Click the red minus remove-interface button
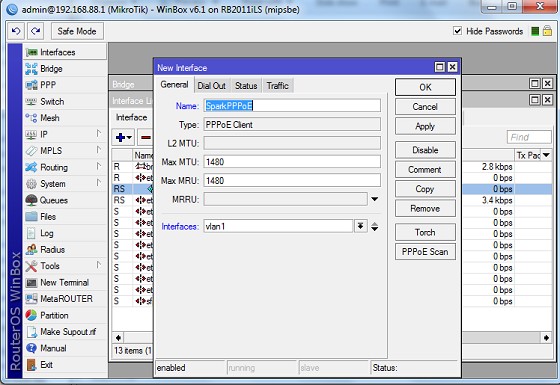560x385 pixels. coord(145,138)
